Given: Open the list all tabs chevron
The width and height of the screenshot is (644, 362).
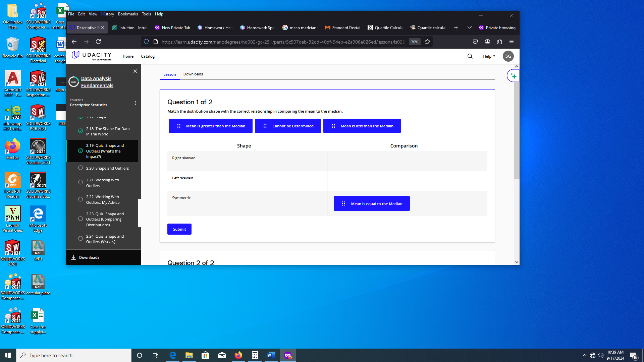Looking at the screenshot, I should 470,28.
